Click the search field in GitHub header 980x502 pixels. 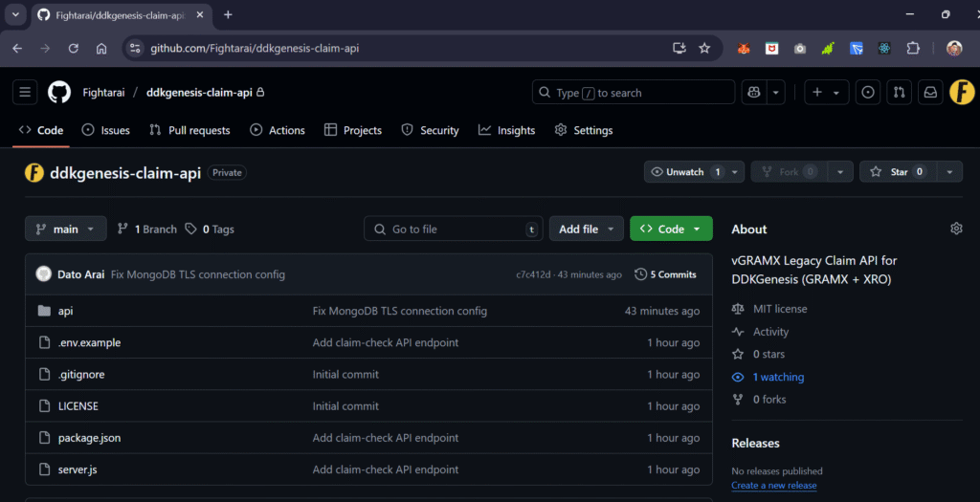pyautogui.click(x=634, y=93)
